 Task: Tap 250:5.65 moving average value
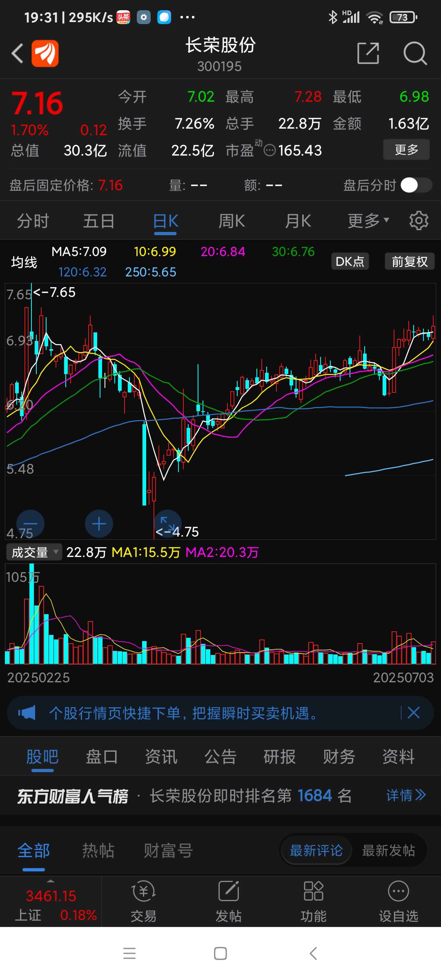[x=151, y=272]
